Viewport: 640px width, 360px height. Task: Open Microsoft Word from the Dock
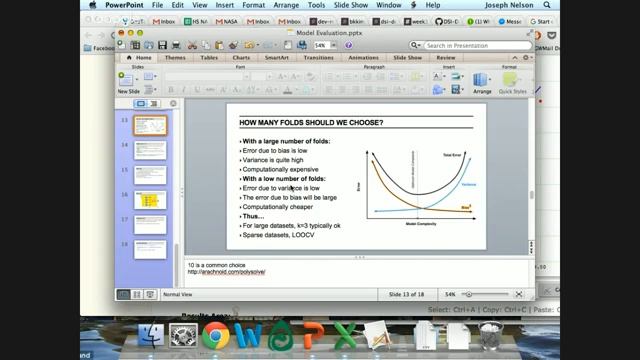248,335
